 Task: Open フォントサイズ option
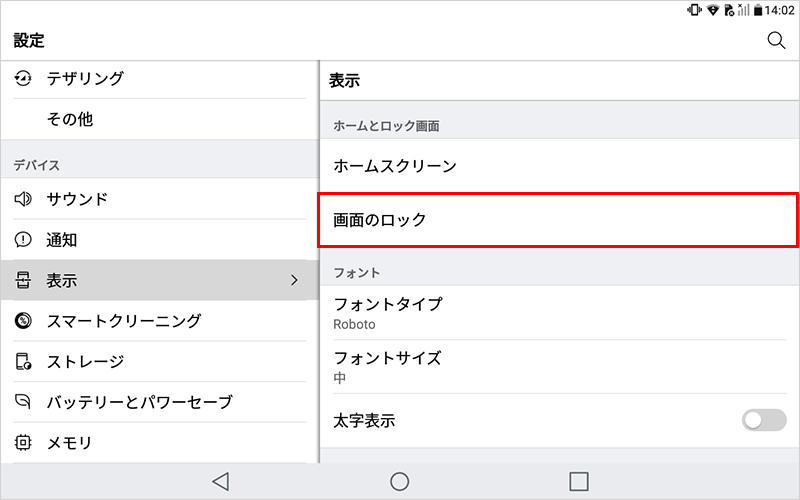click(x=560, y=366)
